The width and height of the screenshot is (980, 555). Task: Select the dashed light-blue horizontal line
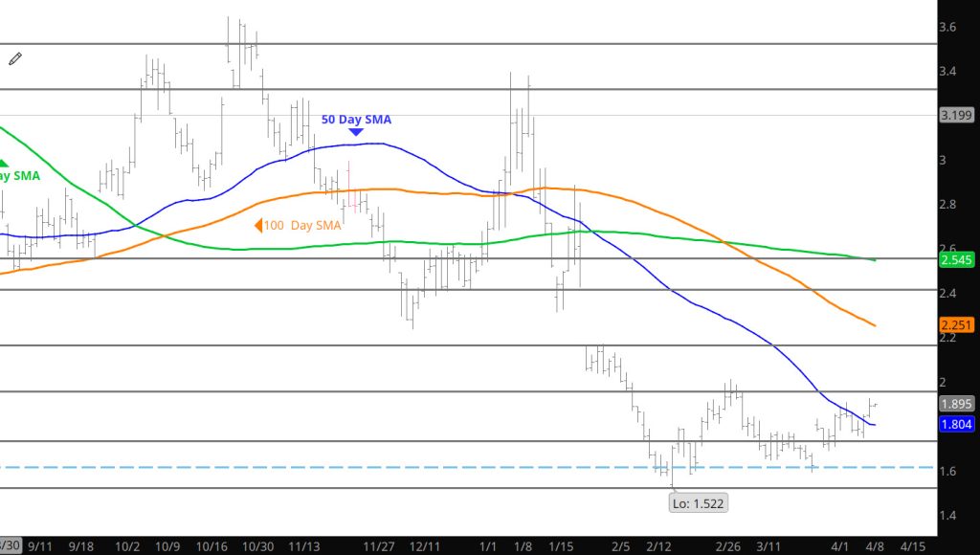pos(383,467)
